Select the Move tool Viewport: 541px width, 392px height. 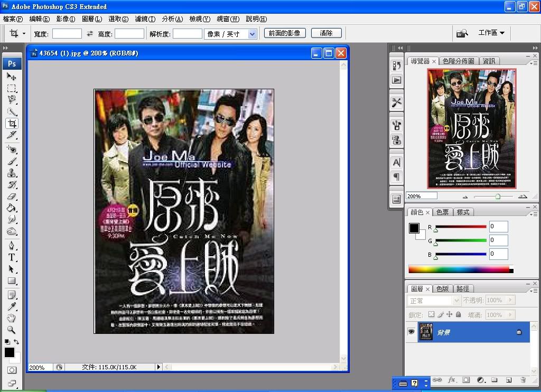point(12,77)
